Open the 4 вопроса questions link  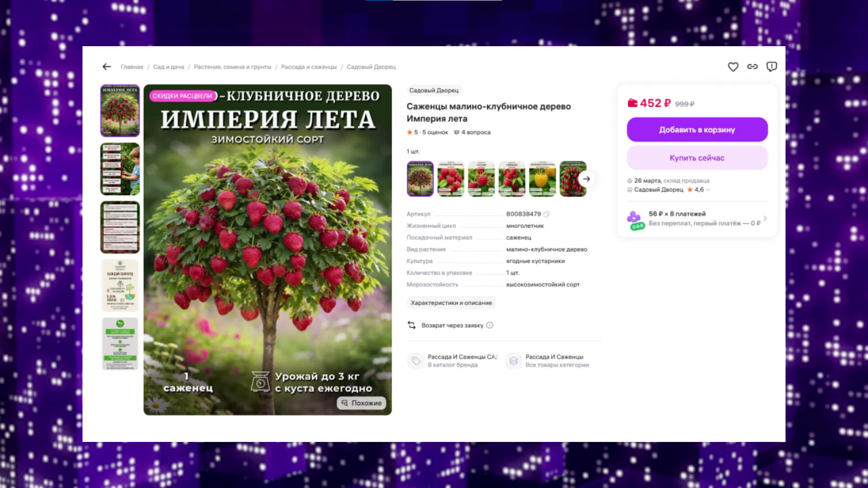pyautogui.click(x=472, y=132)
